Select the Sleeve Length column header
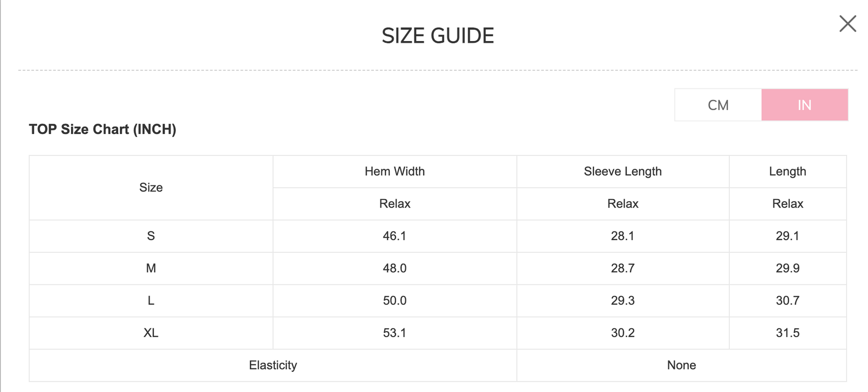 coord(622,171)
